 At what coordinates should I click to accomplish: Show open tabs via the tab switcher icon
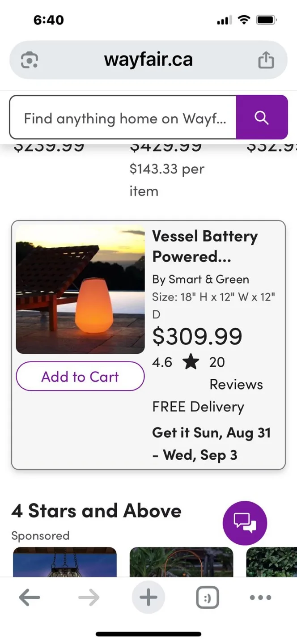pos(208,597)
